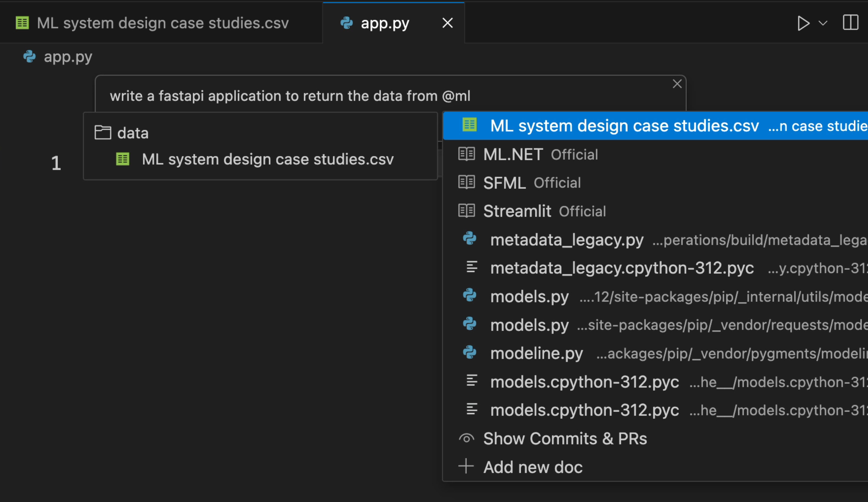Choose models.py in pip/_internal/utils

point(655,296)
